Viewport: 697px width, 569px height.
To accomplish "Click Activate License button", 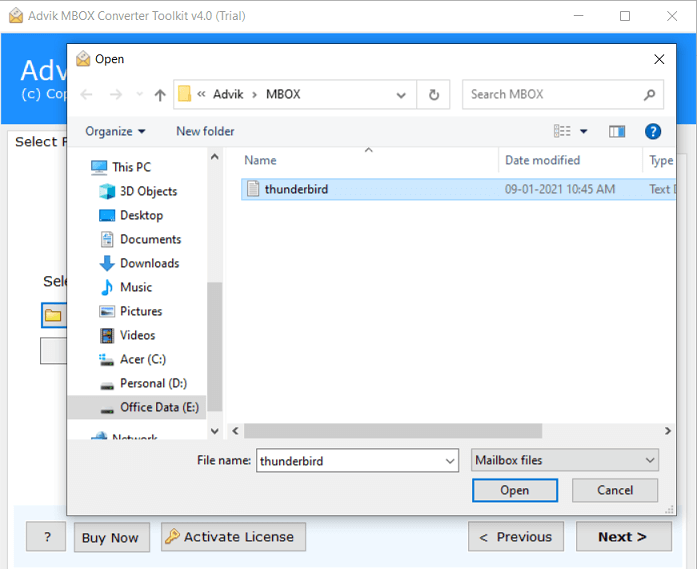I will tap(233, 537).
